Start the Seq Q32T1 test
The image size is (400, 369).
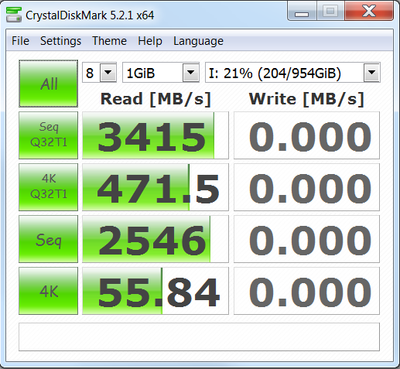[48, 135]
